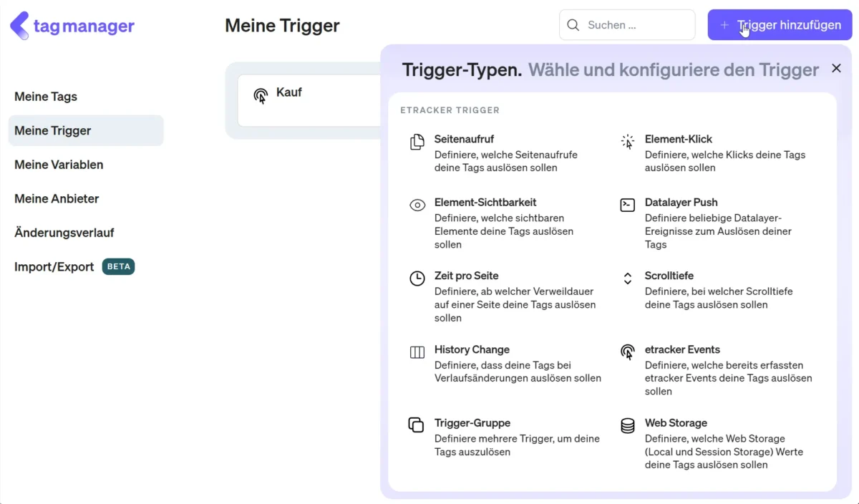The width and height of the screenshot is (859, 504).
Task: Open Meine Tags in sidebar
Action: [x=46, y=97]
